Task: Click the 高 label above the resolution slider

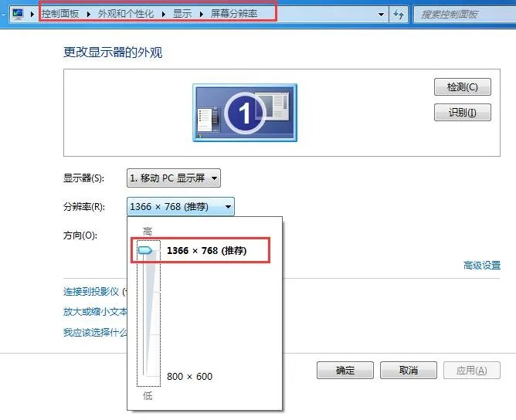Action: click(x=148, y=231)
